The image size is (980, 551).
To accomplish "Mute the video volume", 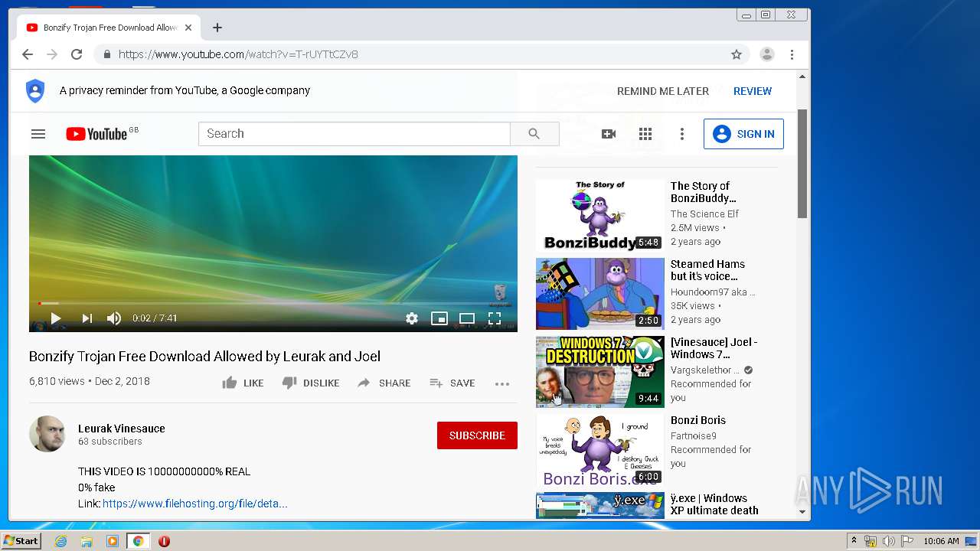I will click(x=114, y=318).
